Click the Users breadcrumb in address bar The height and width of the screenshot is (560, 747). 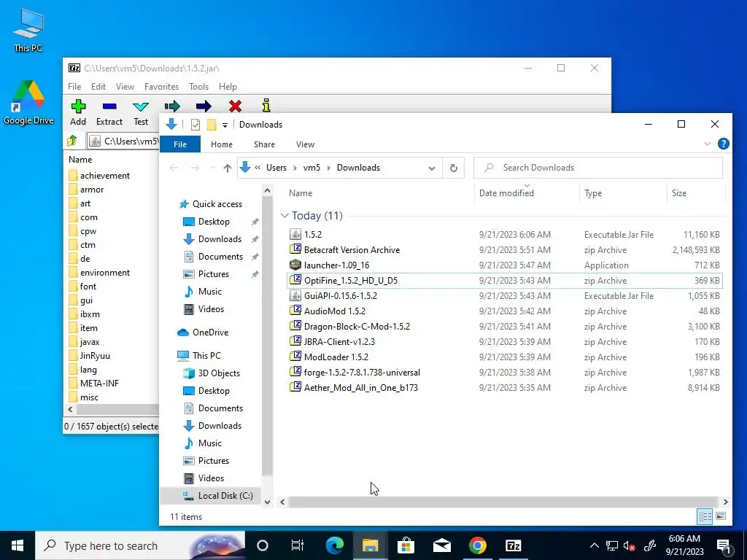(276, 168)
